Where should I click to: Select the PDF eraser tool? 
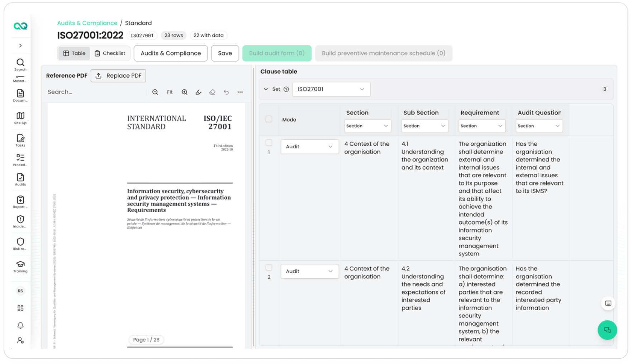click(x=212, y=92)
